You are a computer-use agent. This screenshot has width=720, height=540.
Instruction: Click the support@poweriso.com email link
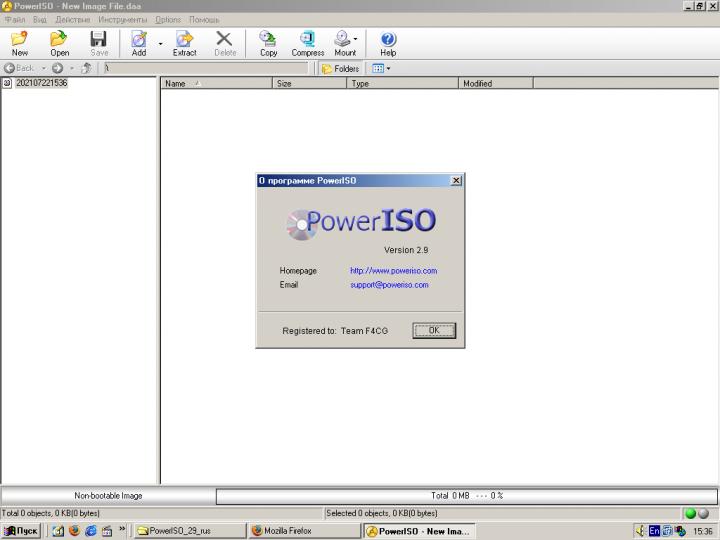(x=389, y=285)
